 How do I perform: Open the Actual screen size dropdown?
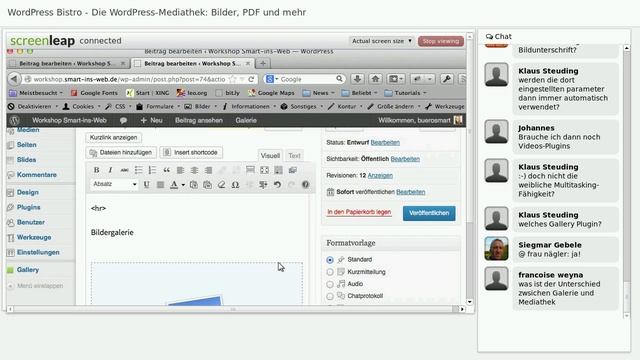381,41
